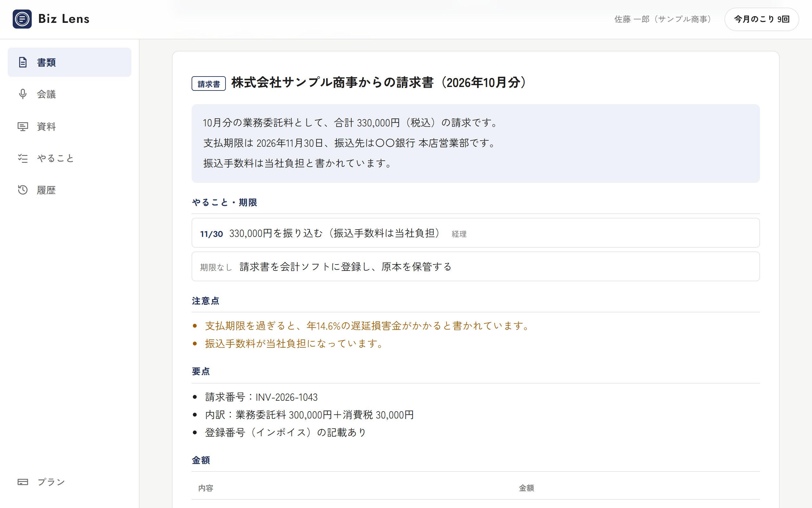Viewport: 812px width, 508px height.
Task: Select the 11/30 振り込む task row
Action: coord(475,233)
